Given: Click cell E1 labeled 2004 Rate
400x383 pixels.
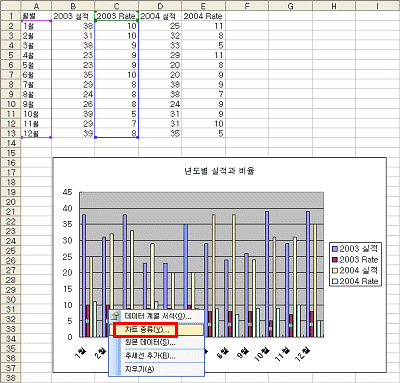Looking at the screenshot, I should pos(203,16).
